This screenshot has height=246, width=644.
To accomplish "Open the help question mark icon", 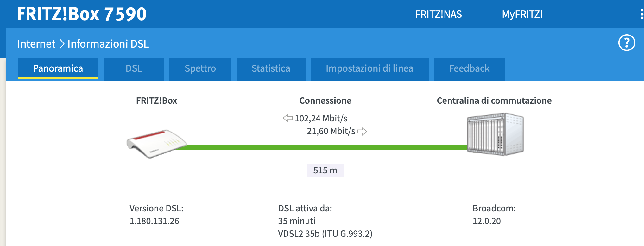I will point(627,43).
